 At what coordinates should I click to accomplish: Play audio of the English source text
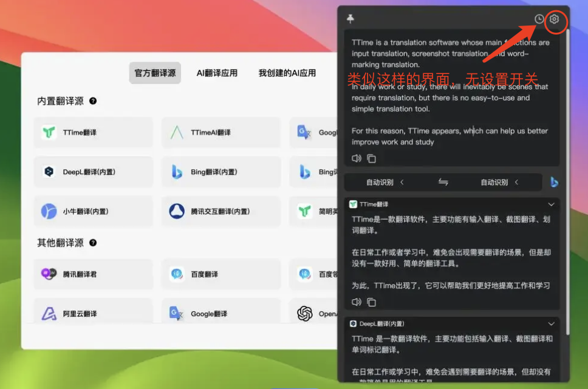tap(357, 158)
